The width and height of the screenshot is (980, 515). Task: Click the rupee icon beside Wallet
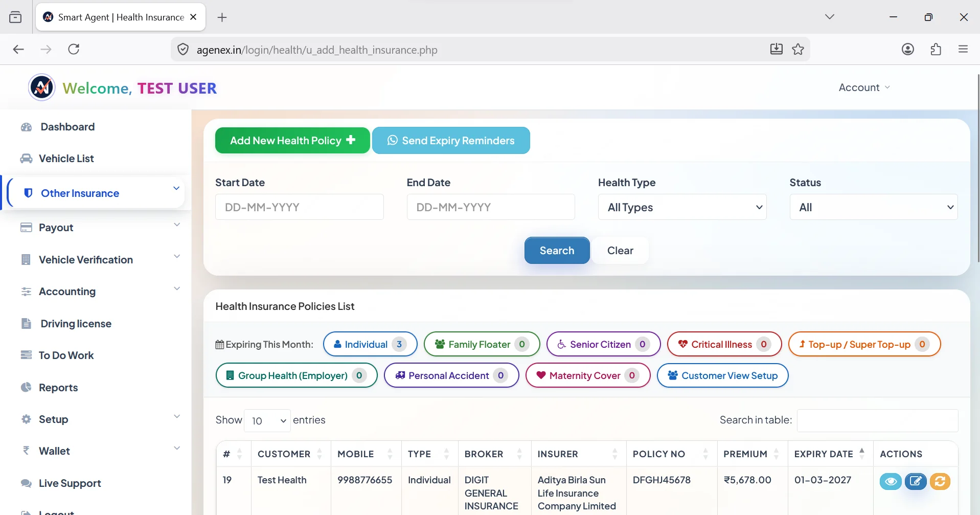26,451
